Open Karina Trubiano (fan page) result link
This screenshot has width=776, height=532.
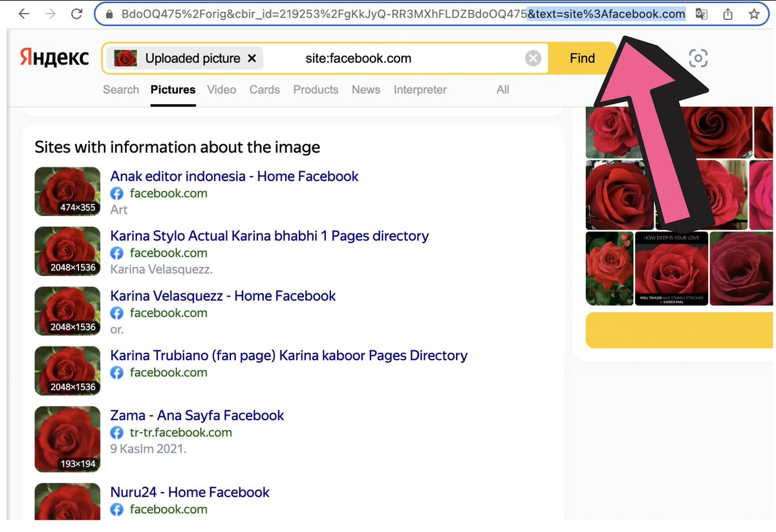(x=289, y=355)
